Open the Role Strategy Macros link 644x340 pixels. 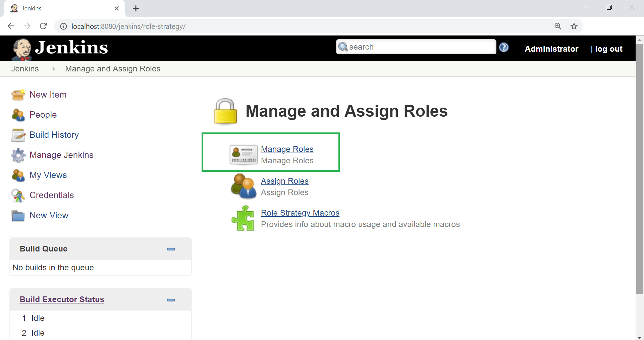click(300, 213)
